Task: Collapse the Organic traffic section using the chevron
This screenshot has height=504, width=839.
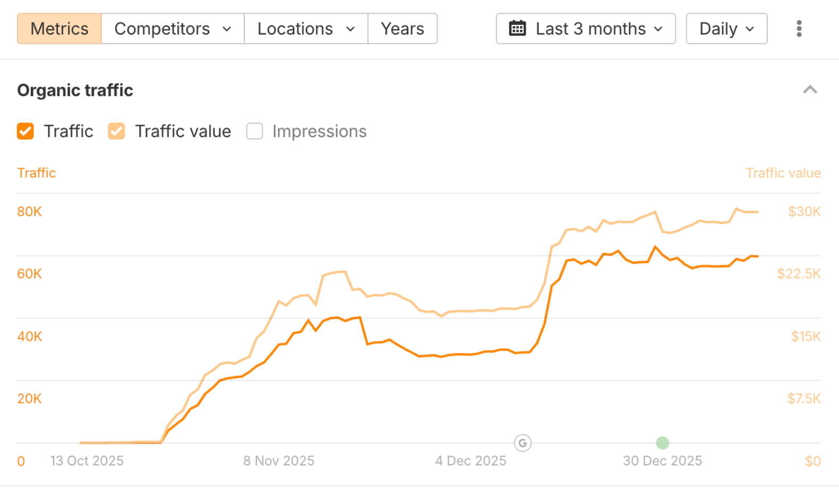Action: pos(810,90)
